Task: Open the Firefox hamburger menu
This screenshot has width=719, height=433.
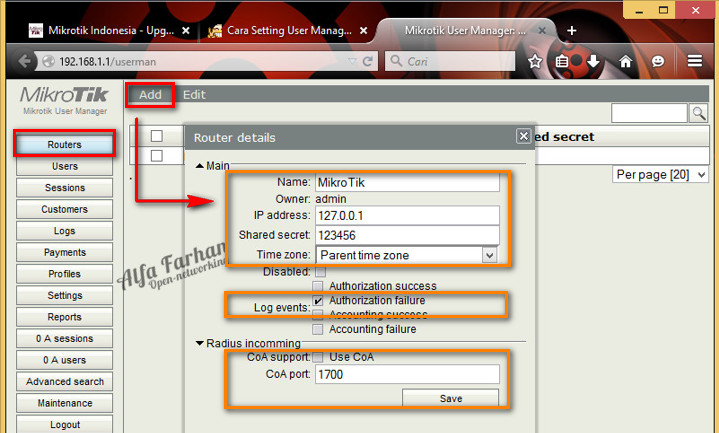Action: click(695, 61)
